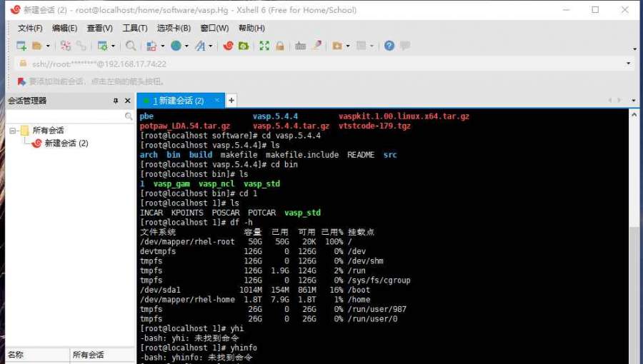Viewport: 643px width, 364px height.
Task: Click the session manager search field
Action: click(x=65, y=116)
